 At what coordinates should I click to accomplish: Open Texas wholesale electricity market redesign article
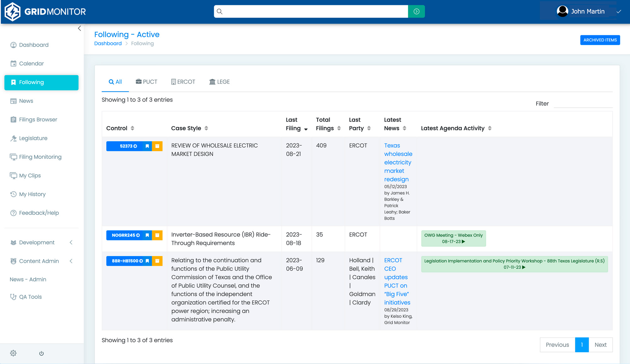pos(398,162)
